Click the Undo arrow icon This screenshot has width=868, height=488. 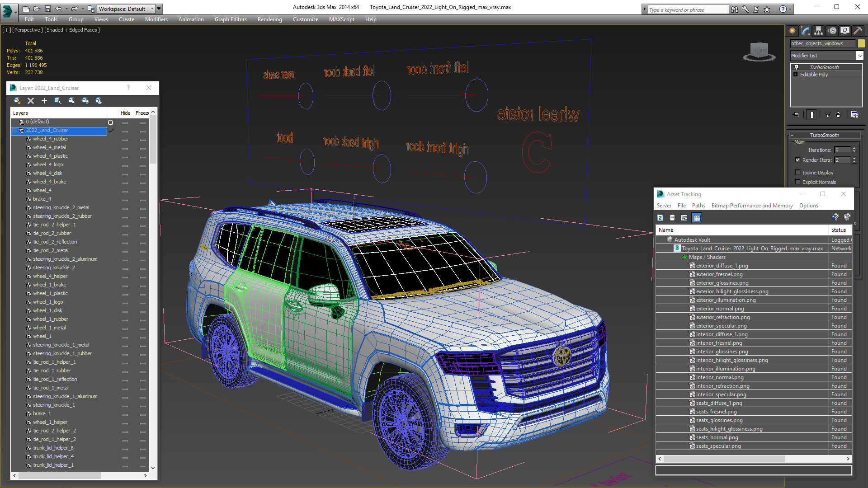click(58, 9)
